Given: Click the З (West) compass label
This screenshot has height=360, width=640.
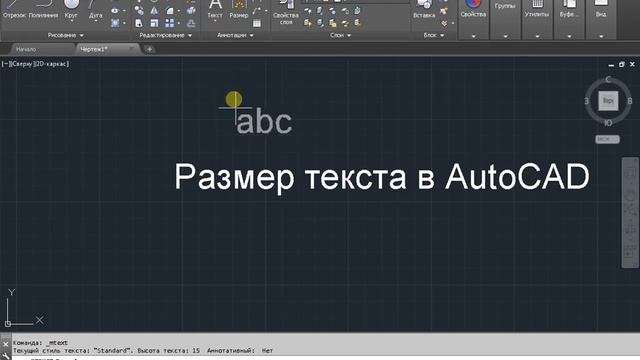Looking at the screenshot, I should tap(587, 101).
